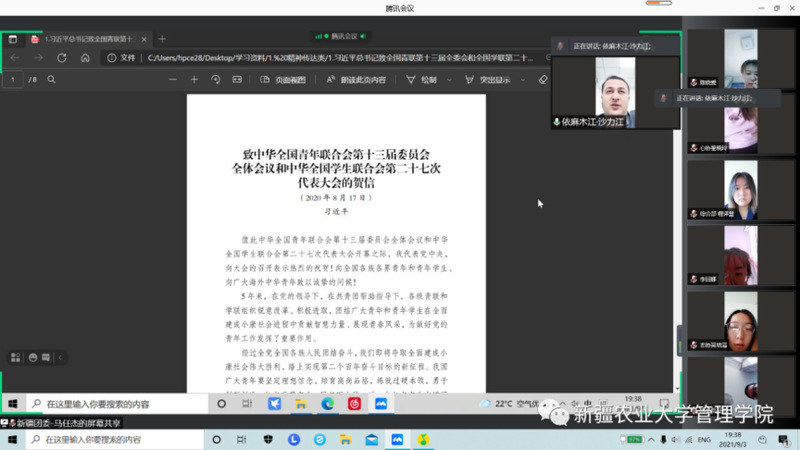This screenshot has height=450, width=800.
Task: Open a new browser tab
Action: [x=162, y=39]
